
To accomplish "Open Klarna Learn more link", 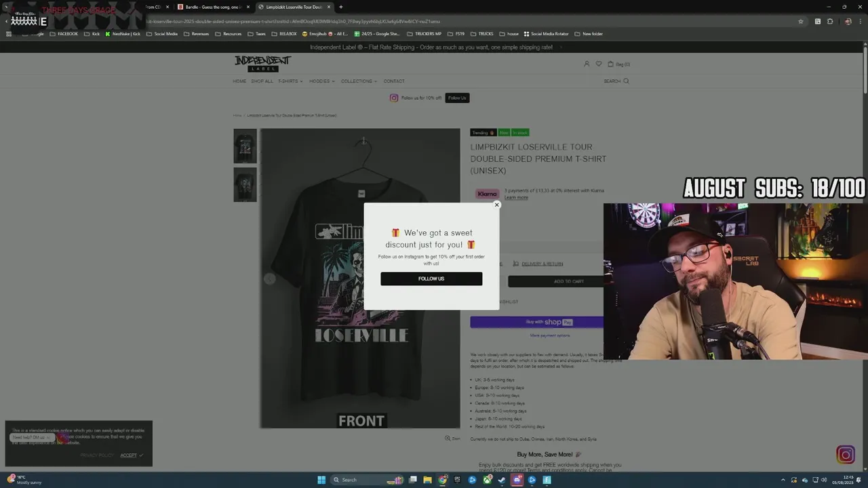I will coord(516,197).
